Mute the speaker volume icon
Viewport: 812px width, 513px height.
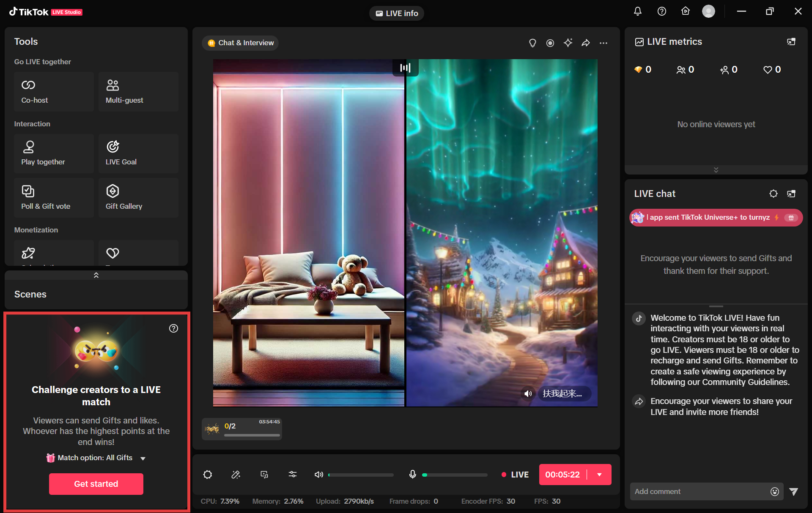tap(318, 474)
